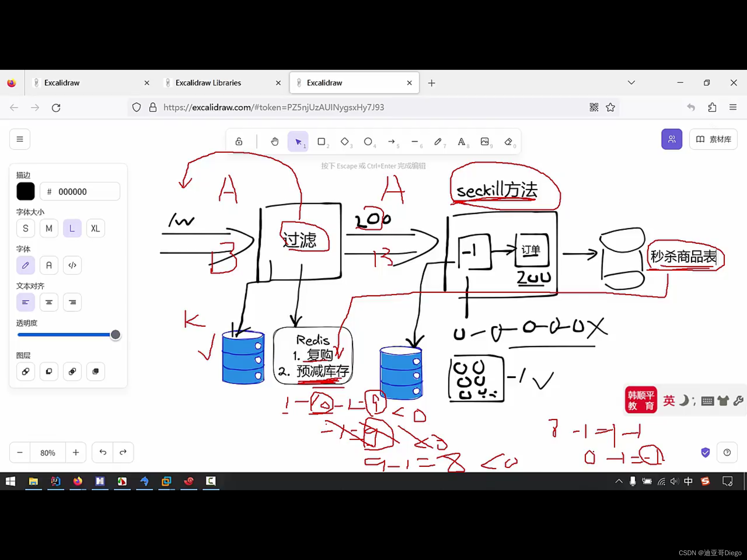Screen dimensions: 747x560
Task: Select the Hand pan tool
Action: point(275,141)
